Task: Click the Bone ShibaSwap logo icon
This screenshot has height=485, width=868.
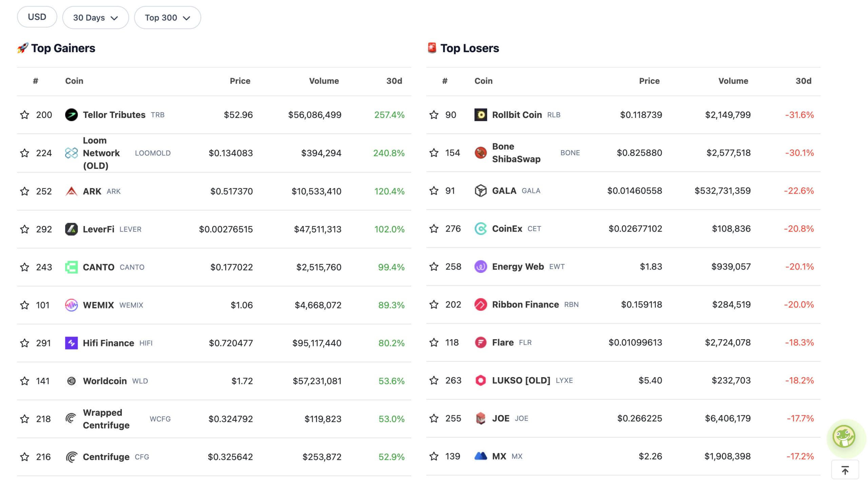Action: click(480, 153)
